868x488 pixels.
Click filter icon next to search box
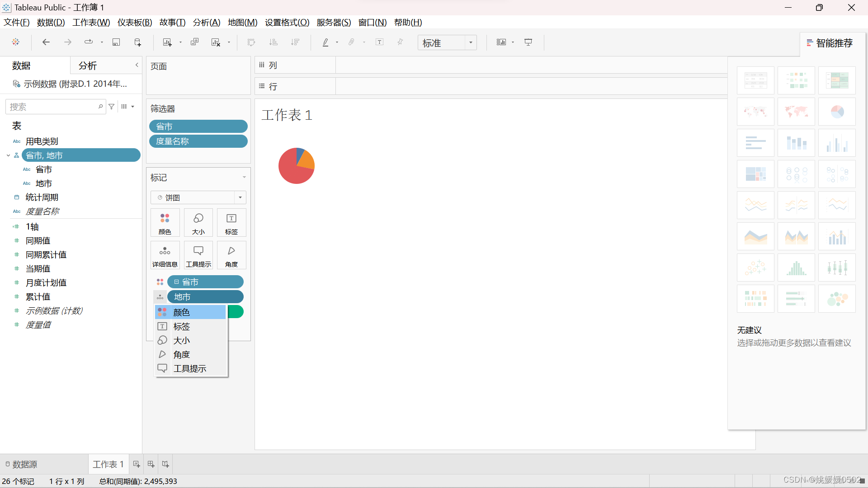tap(112, 107)
